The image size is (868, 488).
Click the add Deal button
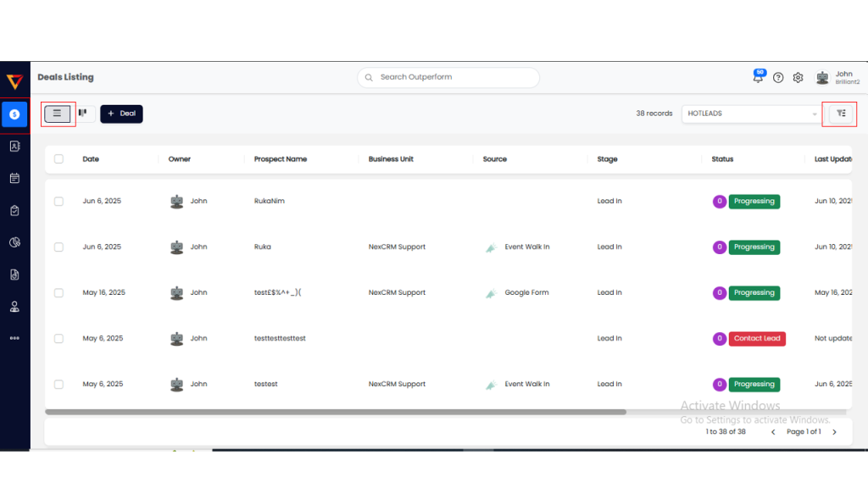tap(121, 114)
